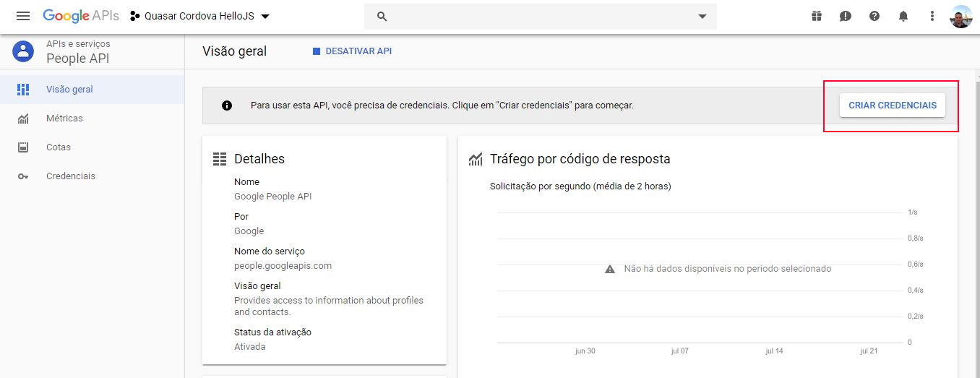The width and height of the screenshot is (980, 378).
Task: Open the notifications bell
Action: tap(903, 16)
